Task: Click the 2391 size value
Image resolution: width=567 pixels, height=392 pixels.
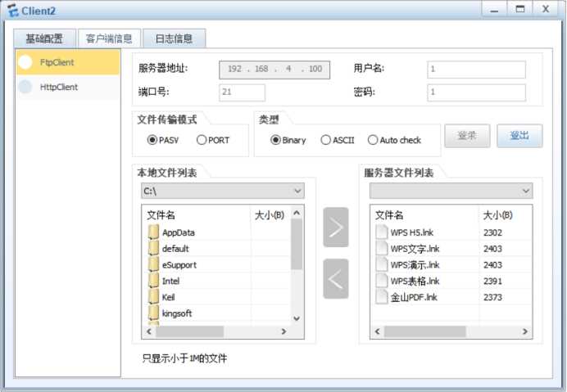Action: (x=492, y=281)
